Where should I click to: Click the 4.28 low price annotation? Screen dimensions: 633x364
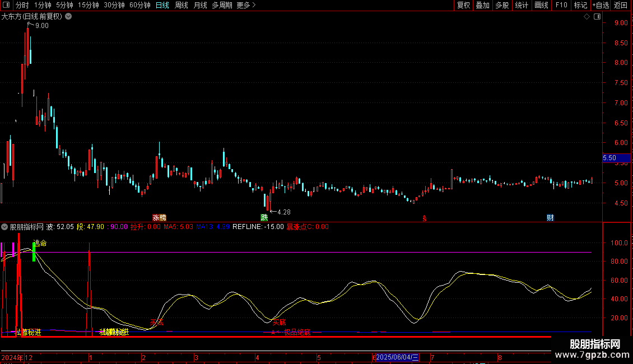point(284,212)
